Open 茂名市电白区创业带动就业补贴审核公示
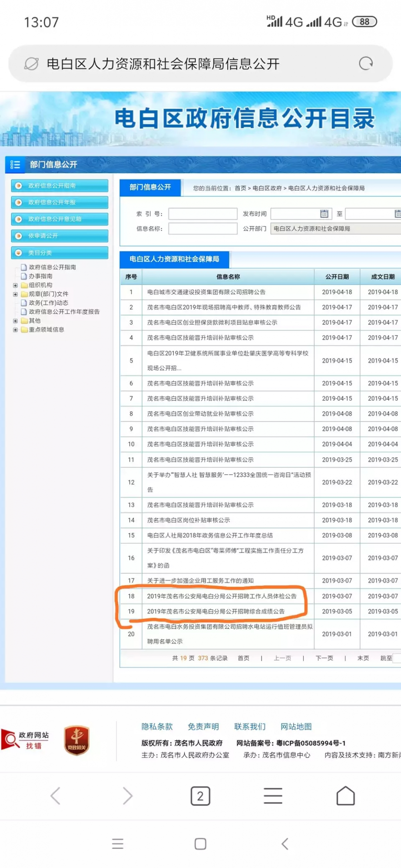401x868 pixels. click(x=200, y=414)
